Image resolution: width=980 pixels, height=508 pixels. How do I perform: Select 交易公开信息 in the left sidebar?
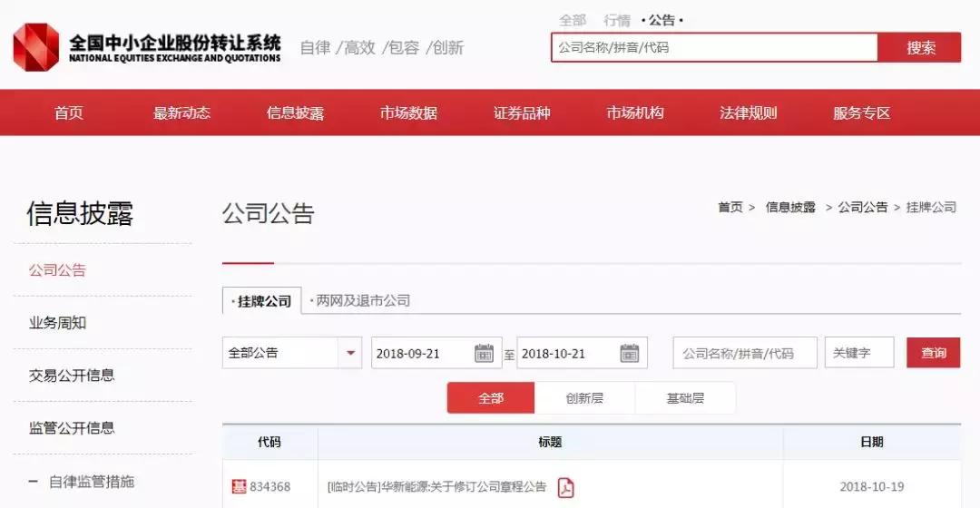72,376
